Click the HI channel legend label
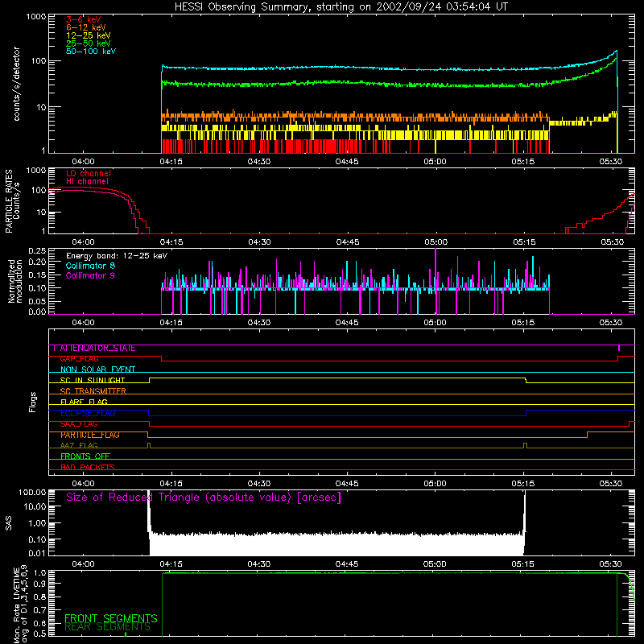This screenshot has width=644, height=644. pyautogui.click(x=88, y=182)
